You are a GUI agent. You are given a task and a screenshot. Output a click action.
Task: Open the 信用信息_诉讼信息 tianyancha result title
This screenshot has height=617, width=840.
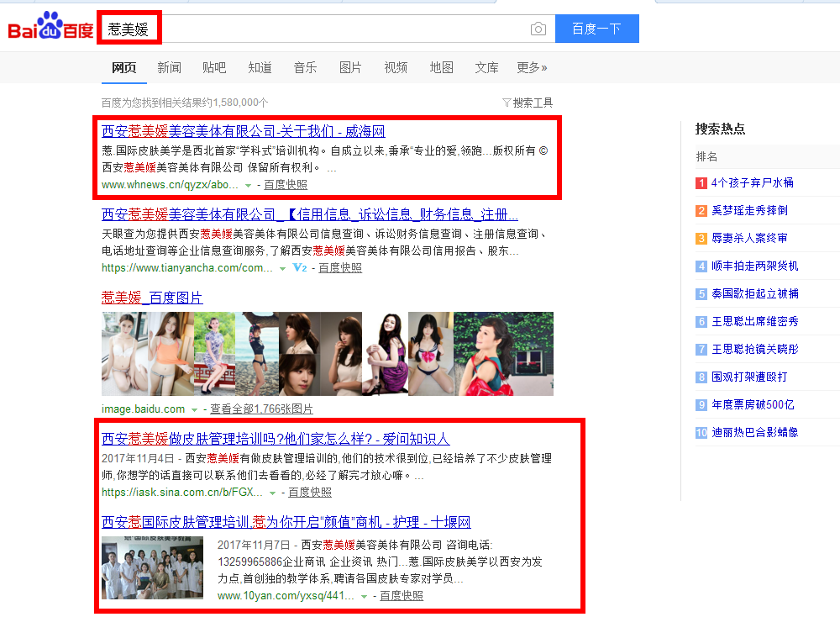point(310,214)
